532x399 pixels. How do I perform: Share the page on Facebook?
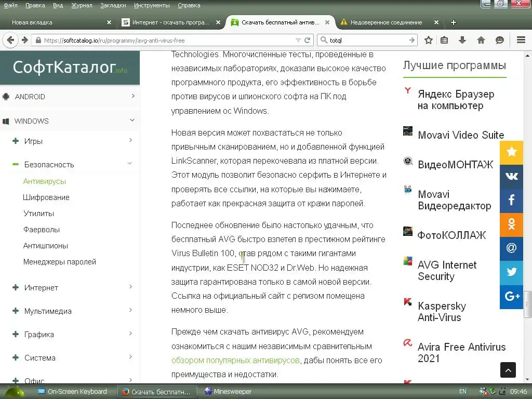pyautogui.click(x=511, y=200)
